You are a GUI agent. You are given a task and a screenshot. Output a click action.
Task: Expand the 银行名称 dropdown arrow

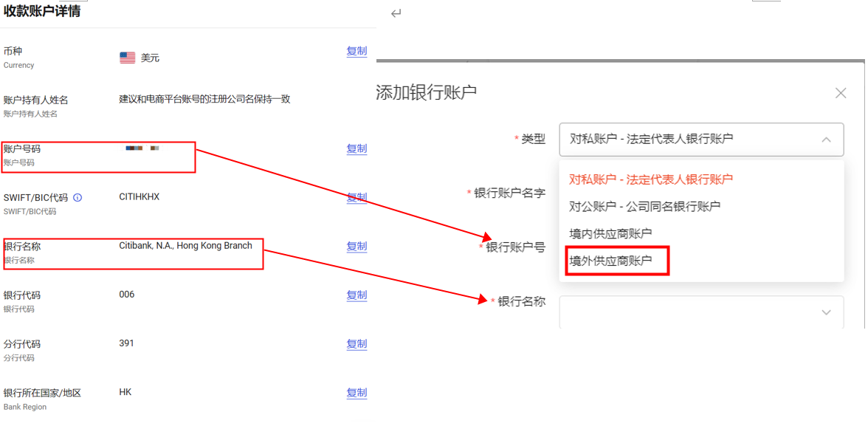[826, 312]
